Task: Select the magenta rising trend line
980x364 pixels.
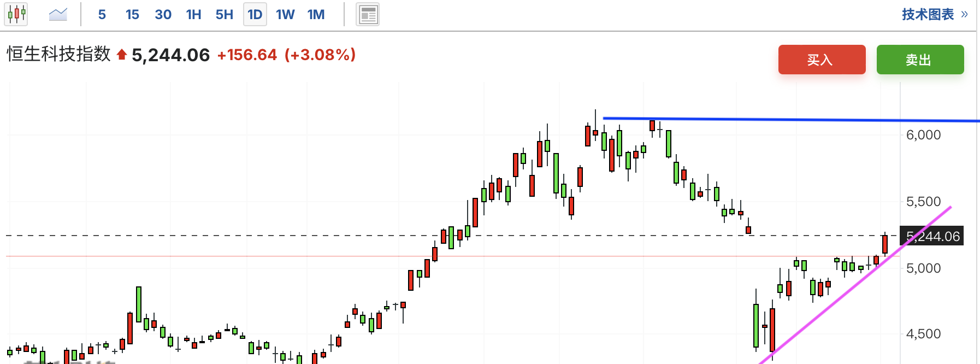Action: point(855,285)
